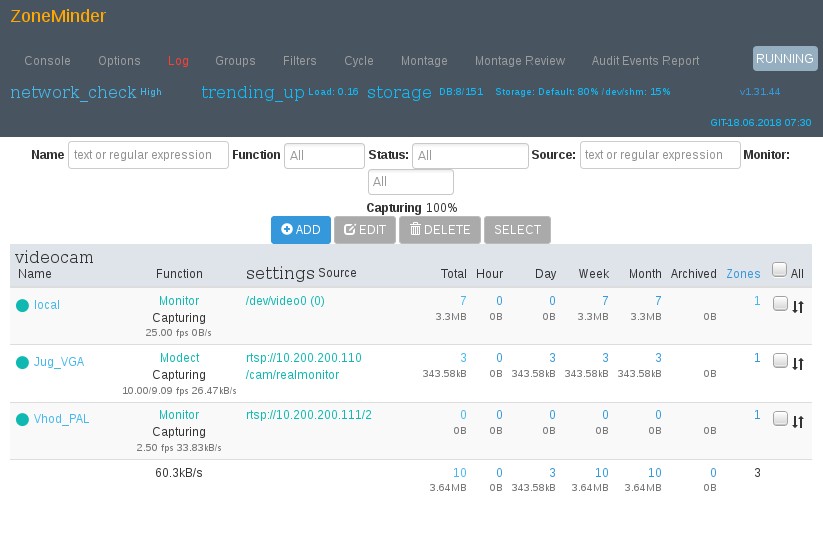Click the videocam icon above Name column
This screenshot has width=823, height=541.
click(54, 257)
